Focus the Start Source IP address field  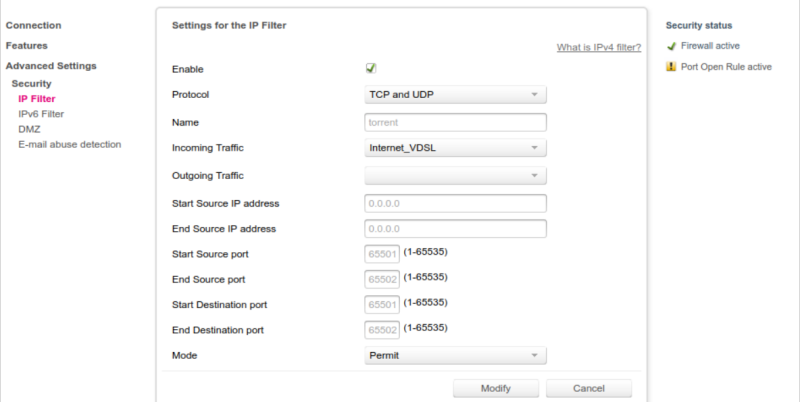coord(456,203)
